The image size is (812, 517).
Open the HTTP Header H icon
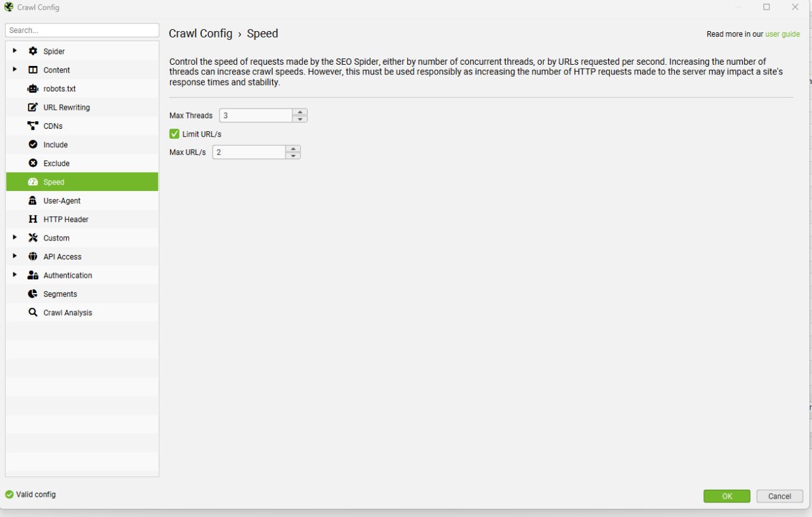point(33,219)
